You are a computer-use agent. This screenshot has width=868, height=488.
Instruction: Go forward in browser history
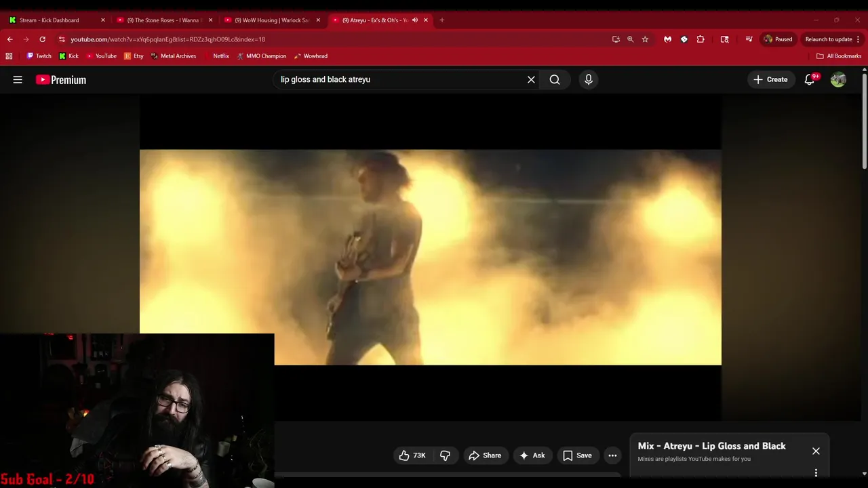[x=26, y=39]
